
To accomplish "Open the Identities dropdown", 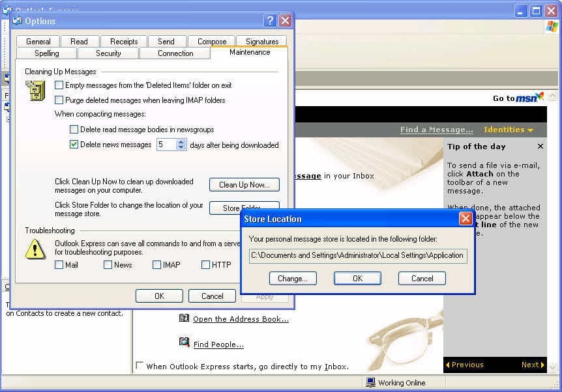I will [509, 130].
